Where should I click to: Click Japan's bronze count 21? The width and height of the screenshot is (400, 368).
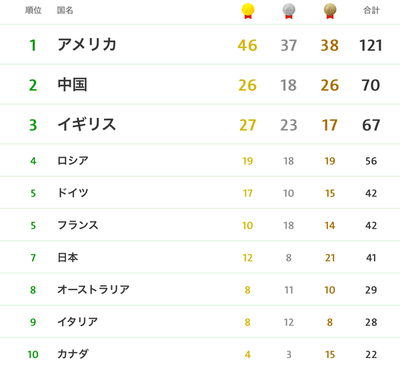coord(330,258)
